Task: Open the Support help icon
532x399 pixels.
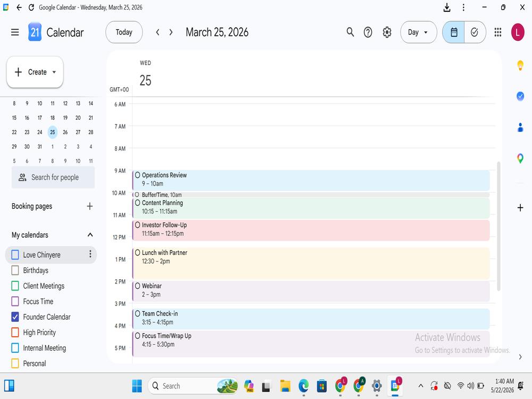Action: (368, 32)
